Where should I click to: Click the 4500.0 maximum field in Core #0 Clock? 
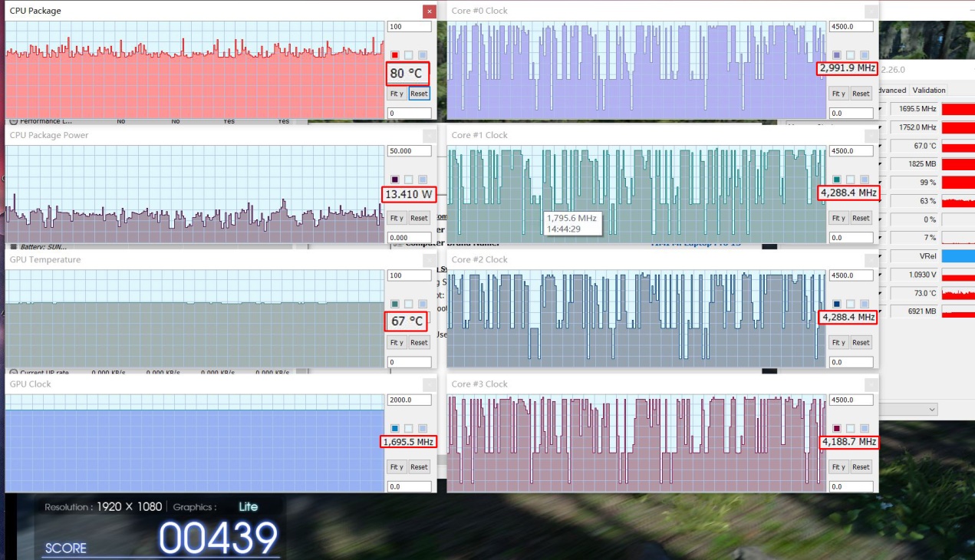point(851,27)
